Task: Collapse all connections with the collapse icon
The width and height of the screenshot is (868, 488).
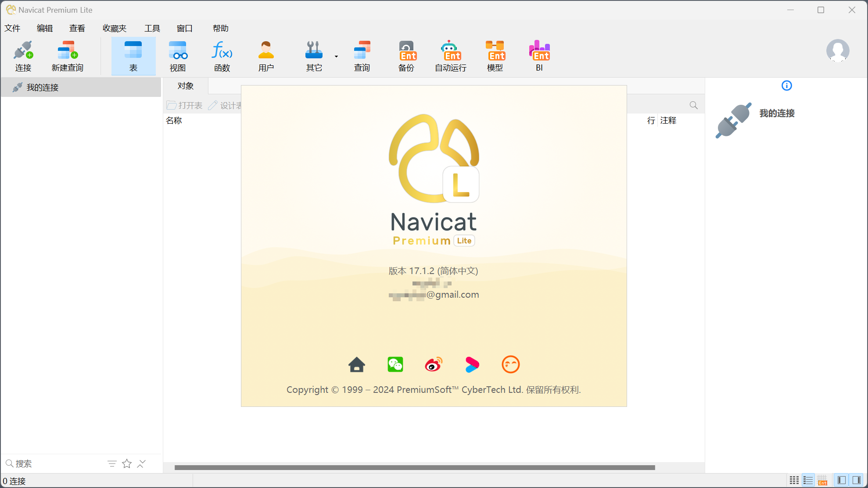Action: 141,463
